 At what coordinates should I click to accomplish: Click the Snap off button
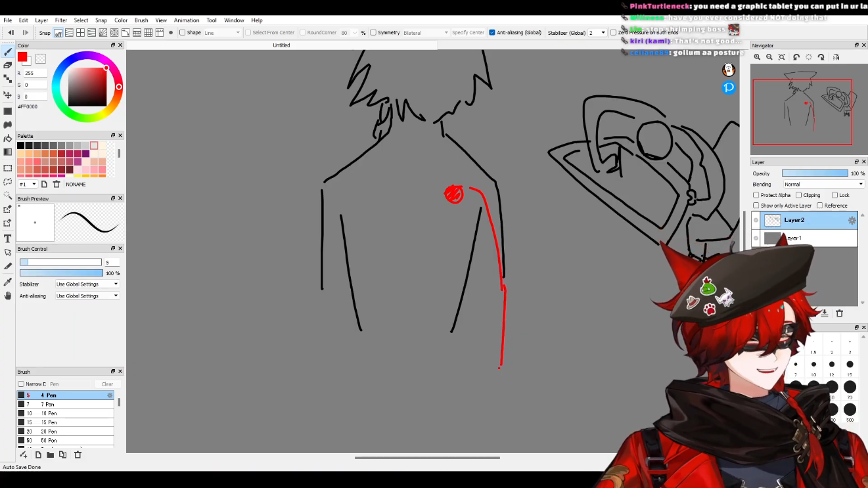point(58,33)
